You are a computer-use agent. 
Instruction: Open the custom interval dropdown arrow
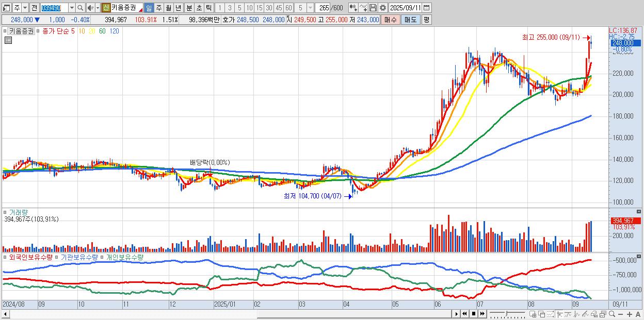310,8
